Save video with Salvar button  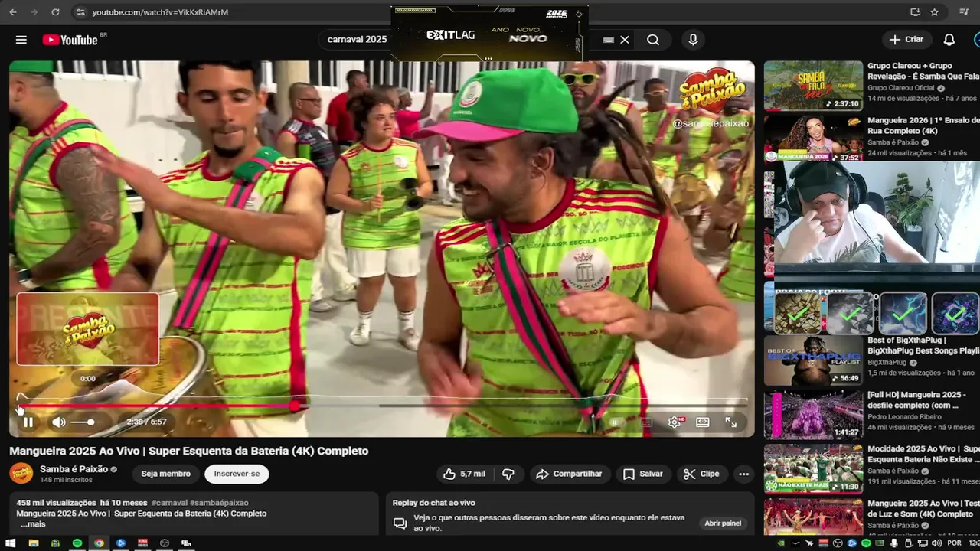click(x=643, y=474)
